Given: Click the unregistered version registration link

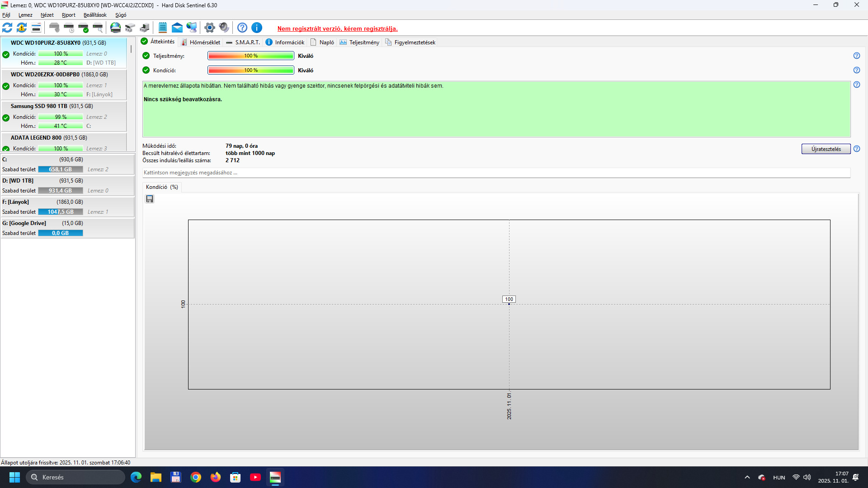Looking at the screenshot, I should (337, 28).
